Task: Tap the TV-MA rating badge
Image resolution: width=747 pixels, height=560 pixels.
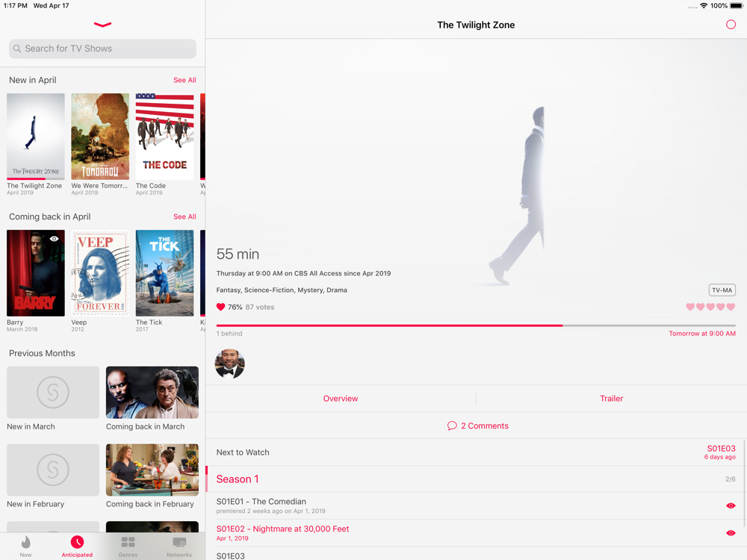Action: pos(722,290)
